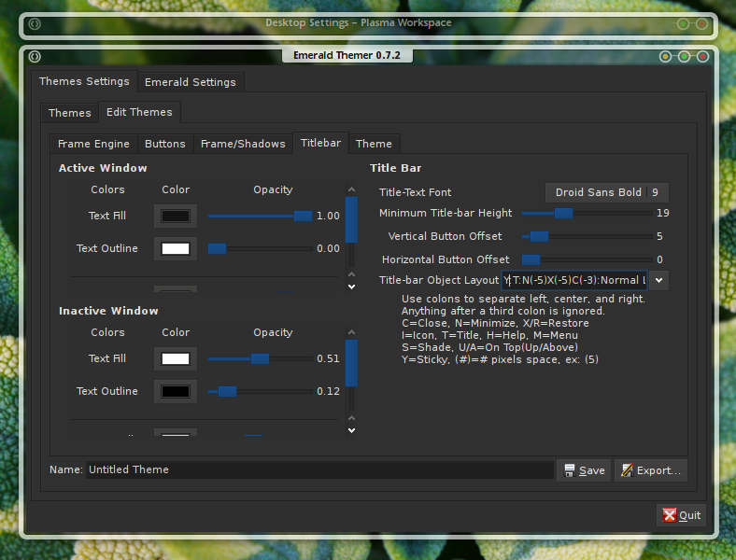Screen dimensions: 736x560
Task: Click Minimum Title-bar Height slider
Action: [x=587, y=214]
